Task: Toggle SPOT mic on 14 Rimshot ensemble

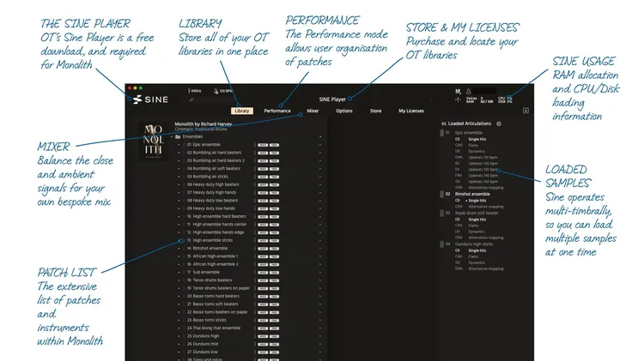Action: pyautogui.click(x=263, y=249)
